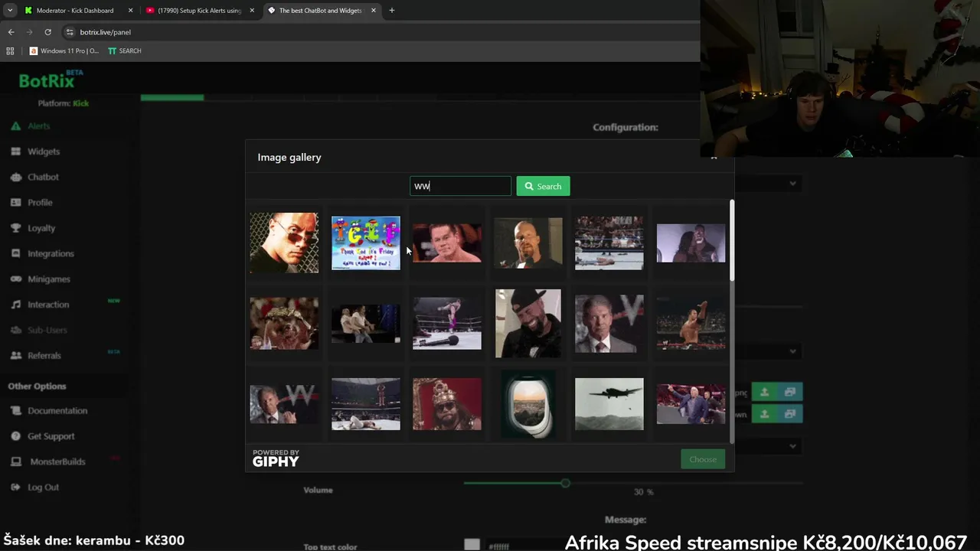Select the John Cena face GIF thumbnail
The width and height of the screenshot is (980, 551).
(447, 243)
